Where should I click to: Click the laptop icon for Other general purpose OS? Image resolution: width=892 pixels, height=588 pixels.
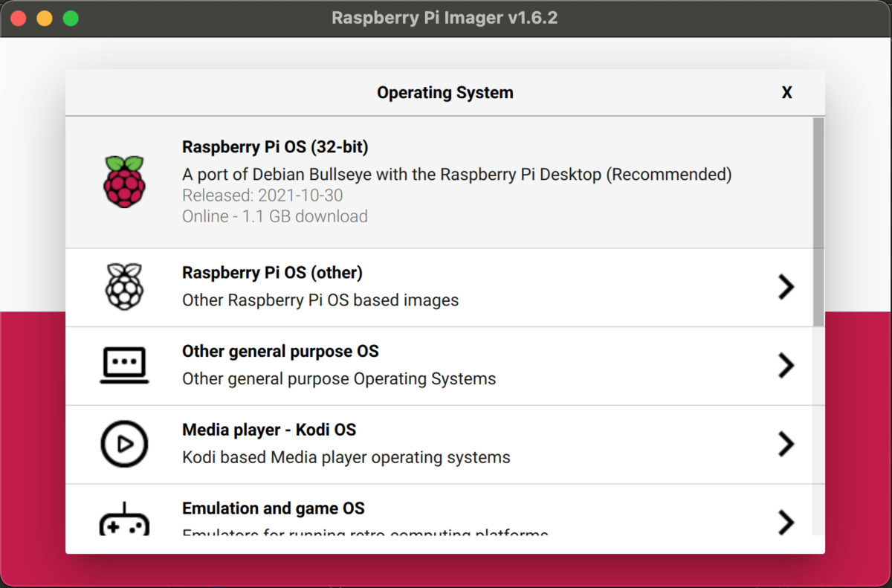124,366
